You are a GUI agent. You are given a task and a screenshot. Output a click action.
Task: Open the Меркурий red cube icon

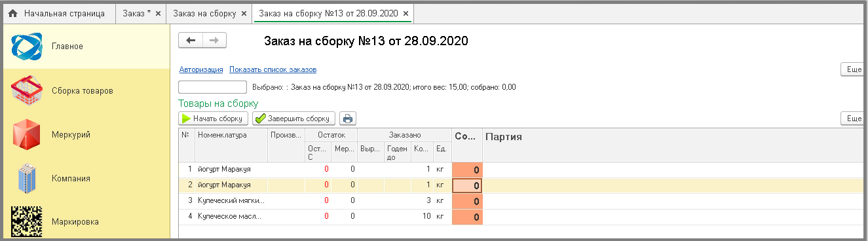coord(27,134)
